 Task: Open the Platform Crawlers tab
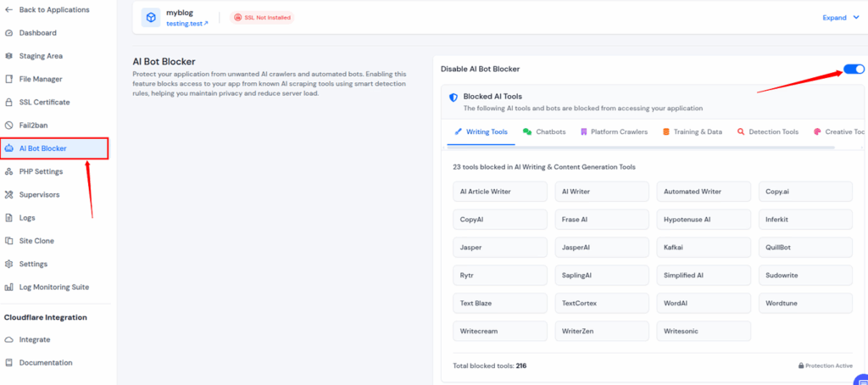click(x=614, y=131)
